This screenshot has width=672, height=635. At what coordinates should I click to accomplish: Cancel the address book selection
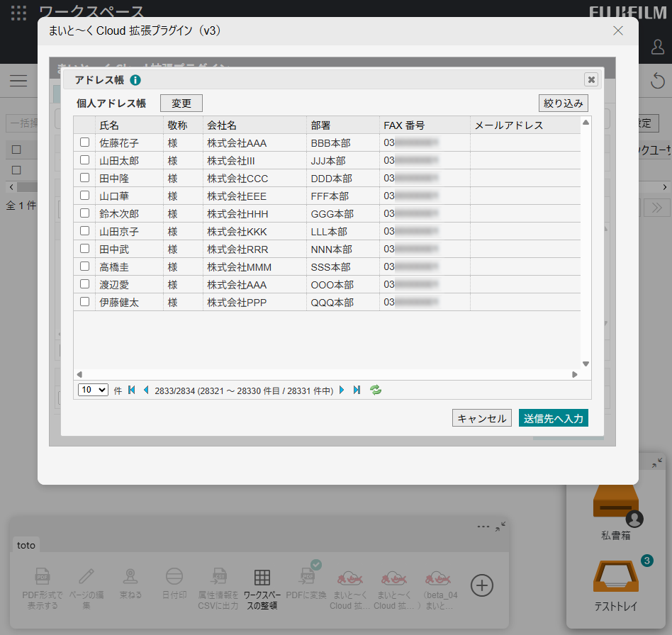click(x=481, y=418)
